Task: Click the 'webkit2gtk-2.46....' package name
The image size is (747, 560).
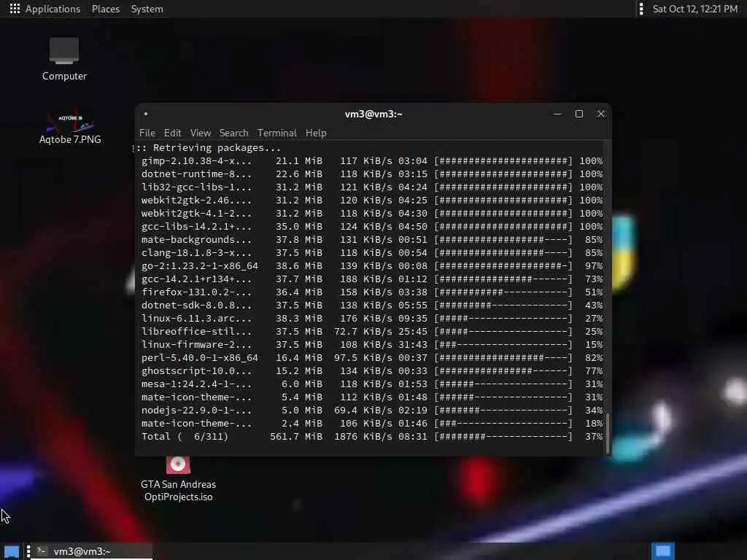Action: pyautogui.click(x=196, y=201)
